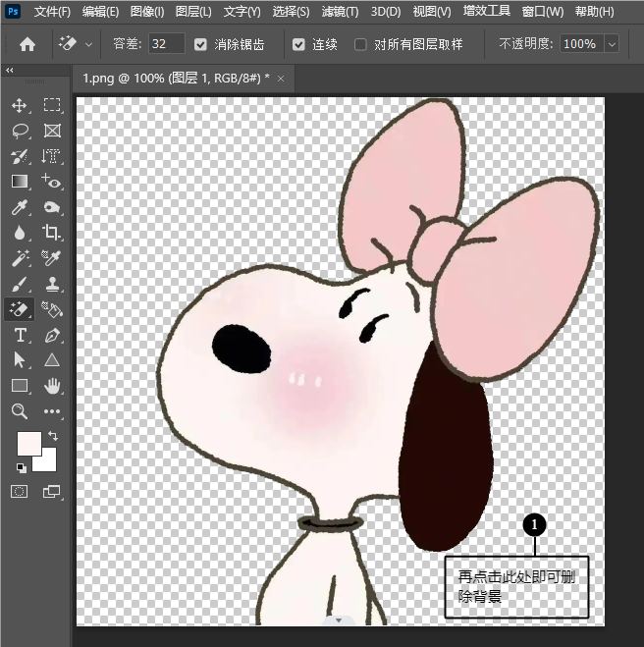Select the Vertical Type Mask tool

(51, 156)
